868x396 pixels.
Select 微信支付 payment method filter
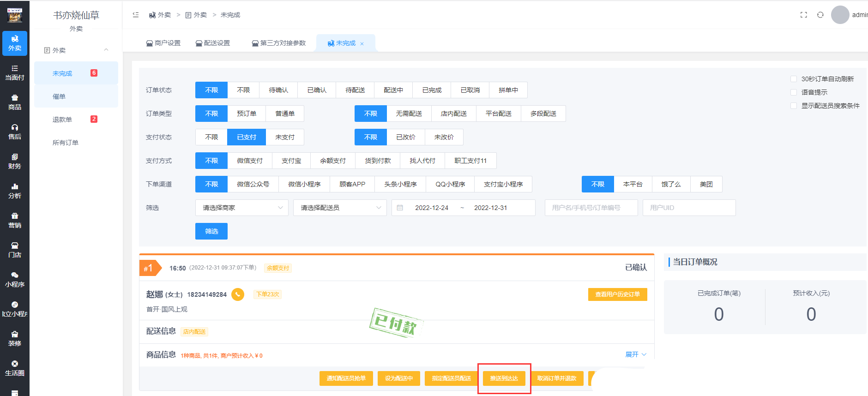(x=250, y=161)
